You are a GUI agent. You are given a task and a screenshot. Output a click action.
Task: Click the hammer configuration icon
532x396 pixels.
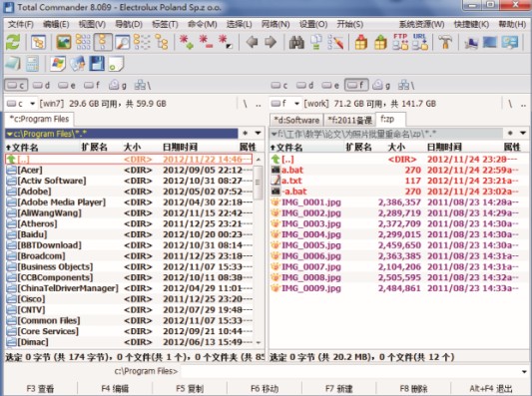pyautogui.click(x=445, y=43)
